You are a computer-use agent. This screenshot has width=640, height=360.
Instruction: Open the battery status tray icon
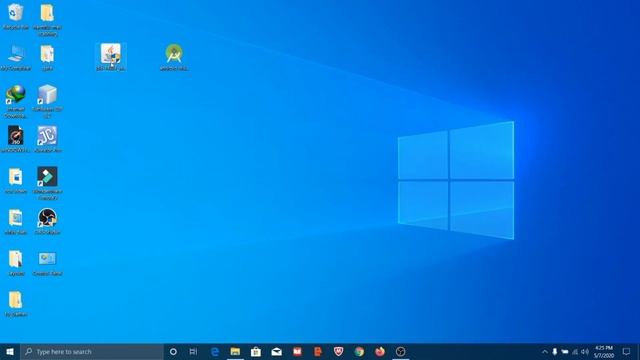(x=565, y=352)
